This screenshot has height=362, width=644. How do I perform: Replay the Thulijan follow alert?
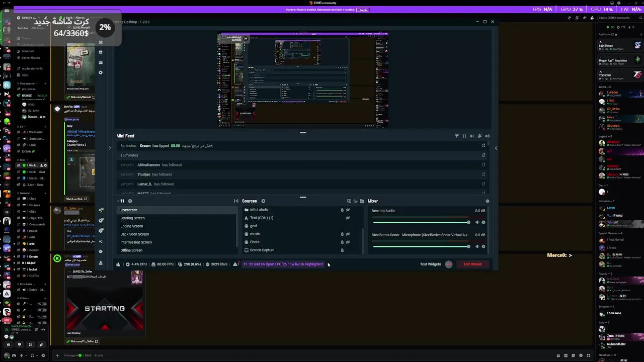tap(484, 174)
